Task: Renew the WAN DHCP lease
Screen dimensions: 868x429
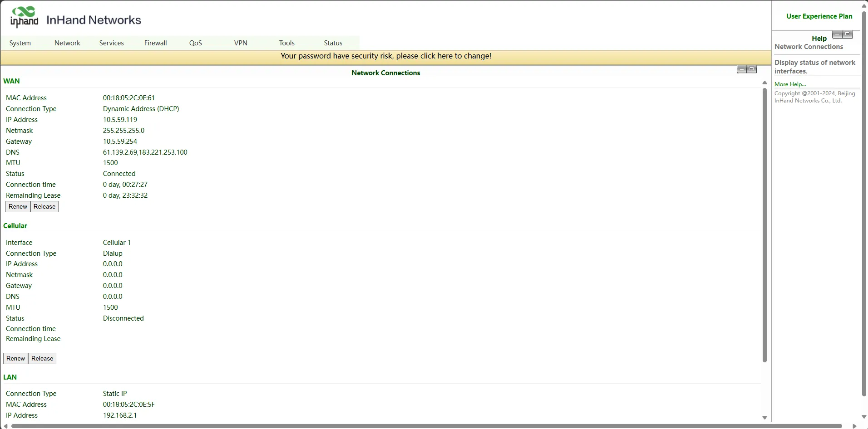Action: tap(18, 207)
